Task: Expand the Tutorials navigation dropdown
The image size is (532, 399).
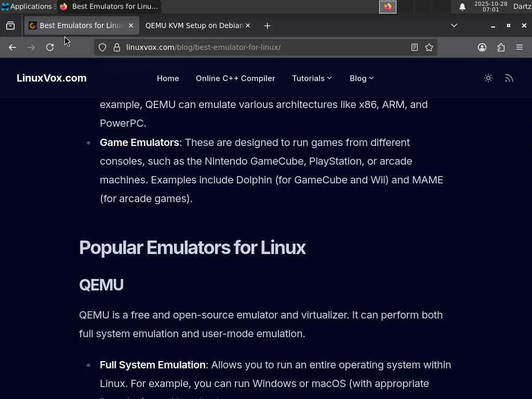Action: [312, 78]
